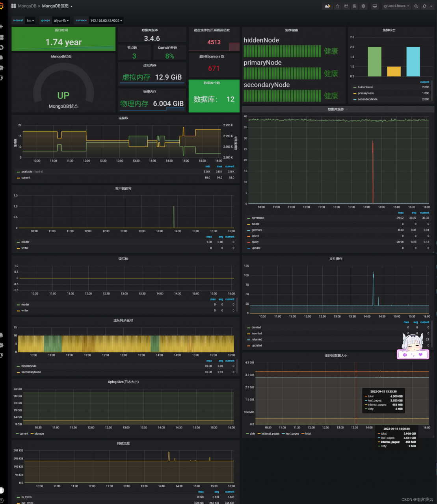Open the 文件操作 panel title menu
Screen dimensions: 437x504
336,259
